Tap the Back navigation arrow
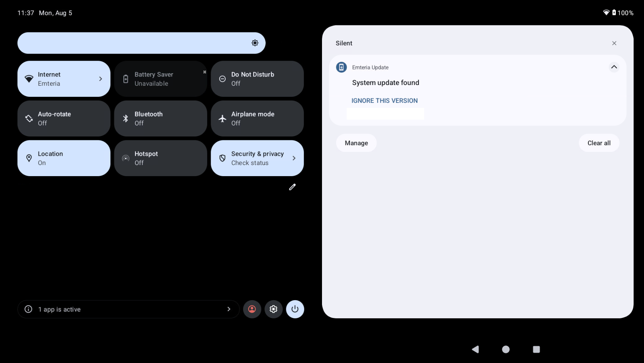The height and width of the screenshot is (363, 644). point(475,349)
